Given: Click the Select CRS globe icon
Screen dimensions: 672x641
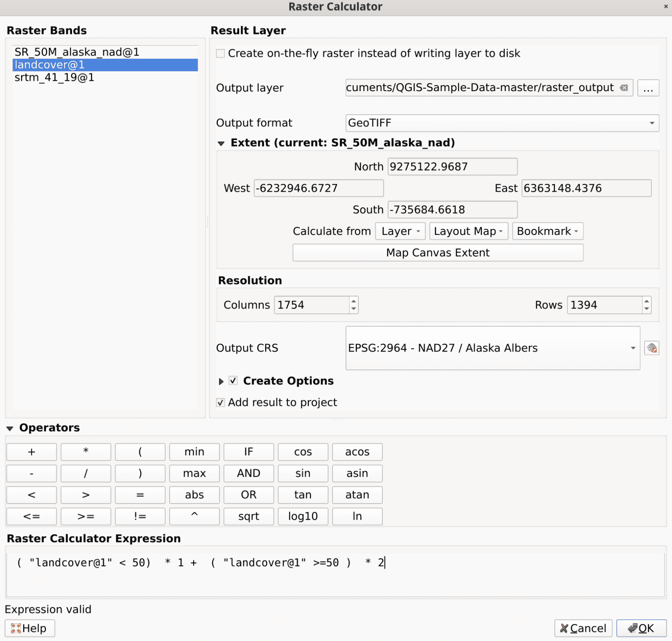Looking at the screenshot, I should point(652,348).
